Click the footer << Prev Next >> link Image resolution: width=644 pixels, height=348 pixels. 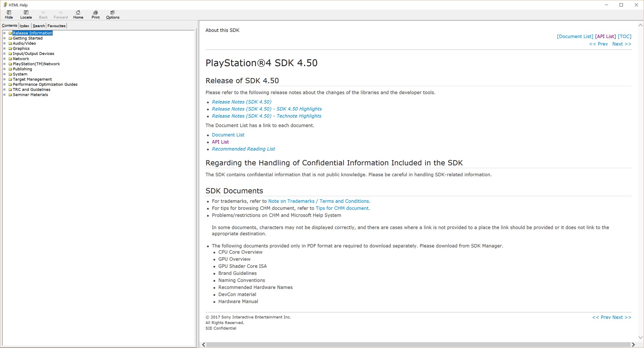pos(612,317)
